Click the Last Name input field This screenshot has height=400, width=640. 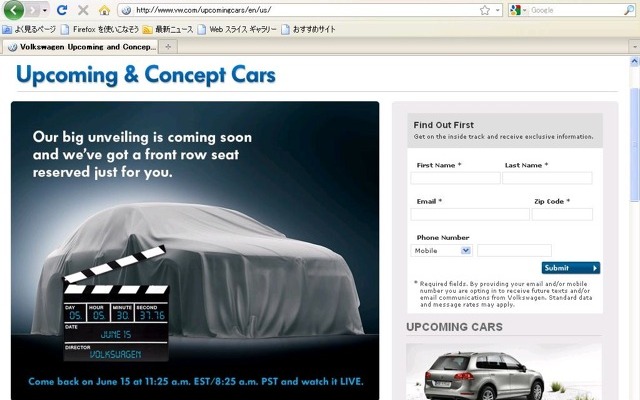(547, 178)
